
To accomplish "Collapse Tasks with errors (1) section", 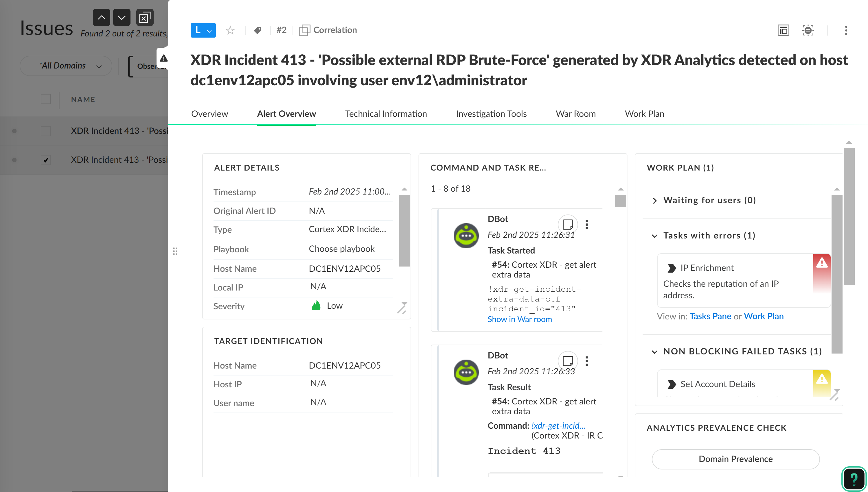I will (x=655, y=236).
